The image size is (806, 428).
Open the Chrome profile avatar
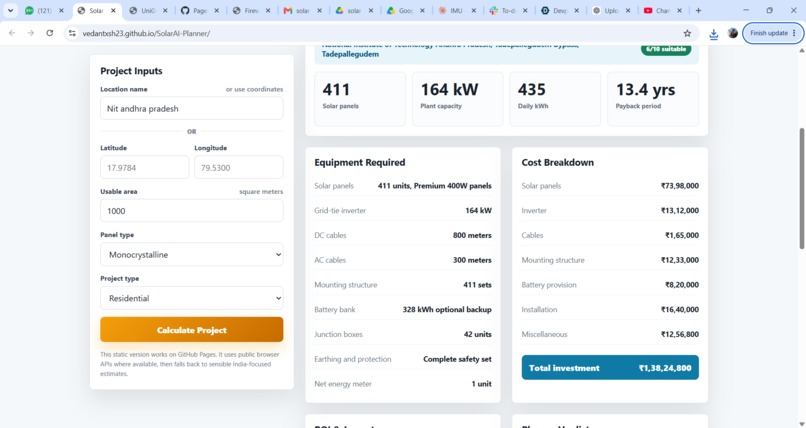pos(733,33)
